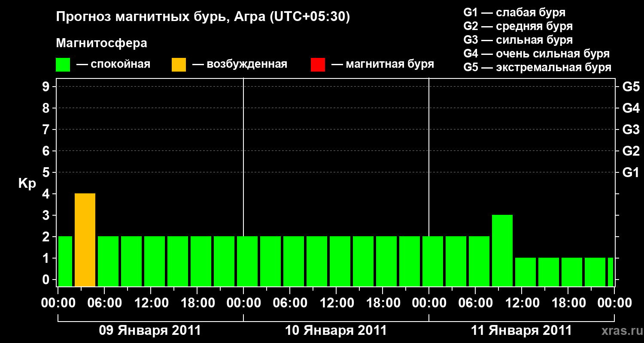Click the orange 'возбужденная' legend swatch
The image size is (644, 343).
[179, 65]
